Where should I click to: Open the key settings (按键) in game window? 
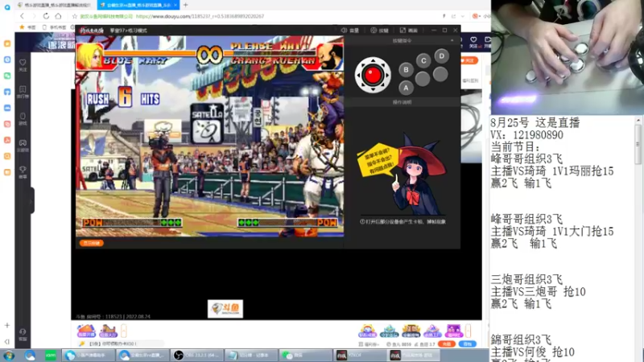379,31
